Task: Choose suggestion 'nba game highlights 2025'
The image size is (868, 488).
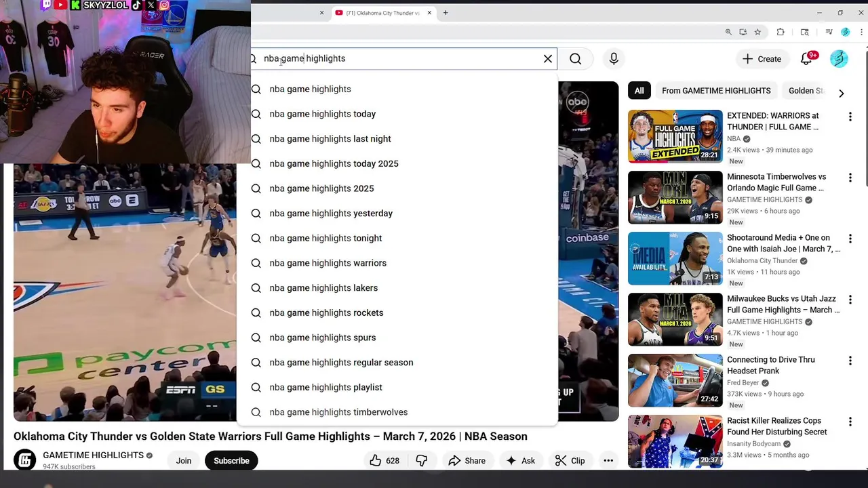Action: (x=397, y=188)
